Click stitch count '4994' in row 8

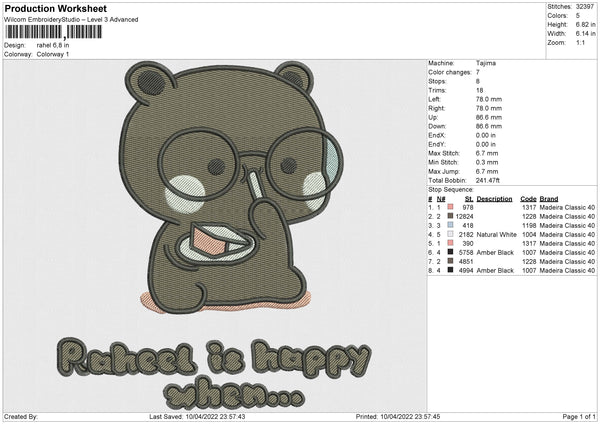[466, 271]
